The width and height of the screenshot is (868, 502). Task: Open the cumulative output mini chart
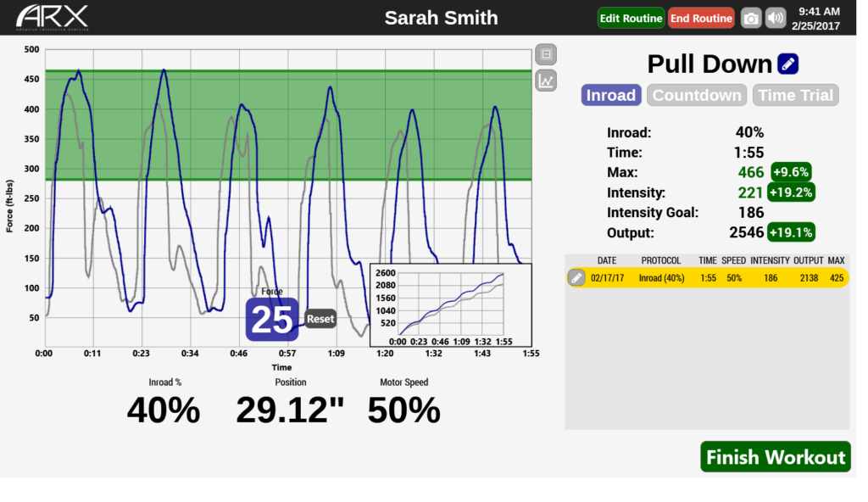[x=451, y=305]
